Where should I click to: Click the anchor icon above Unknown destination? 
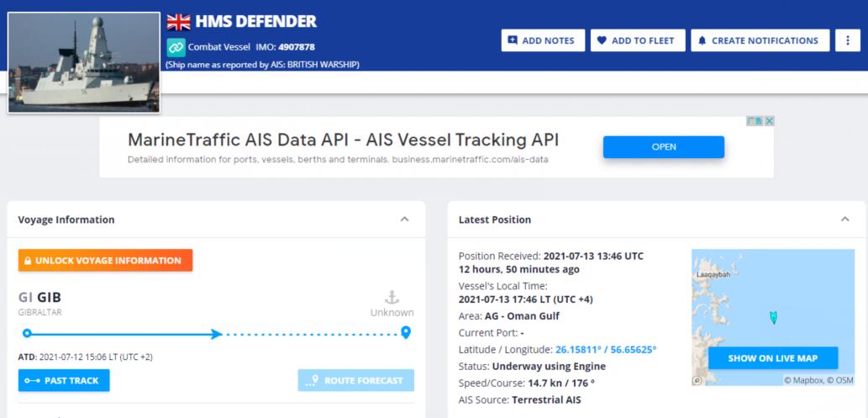tap(392, 297)
